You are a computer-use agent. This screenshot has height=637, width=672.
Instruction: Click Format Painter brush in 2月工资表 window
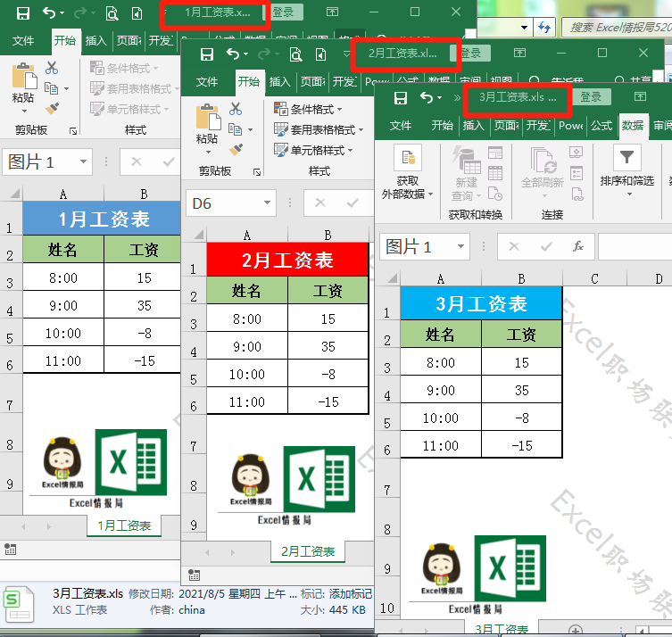click(x=236, y=150)
